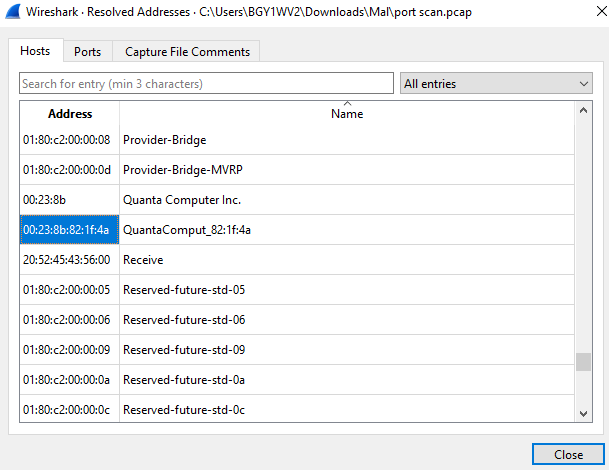Select the Reserved-future-std-09 row
Screen dimensions: 609x470
click(x=297, y=350)
